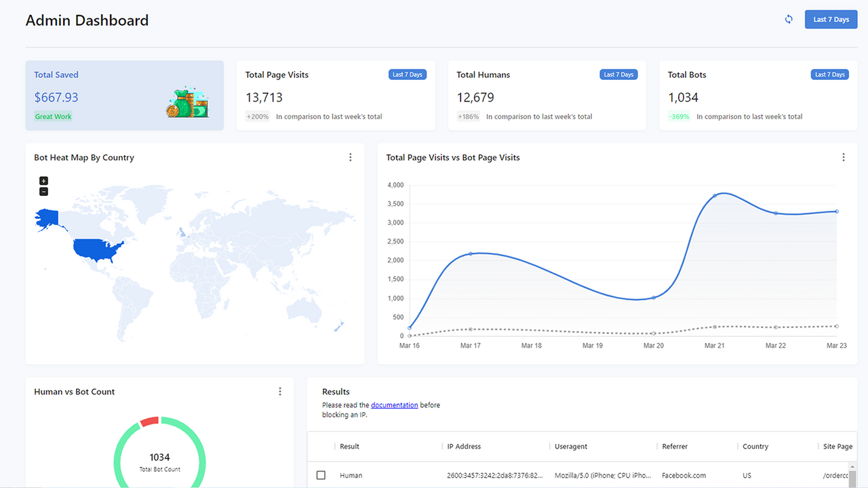Refresh the dashboard statistics
Screen dimensions: 868x488
(x=789, y=19)
